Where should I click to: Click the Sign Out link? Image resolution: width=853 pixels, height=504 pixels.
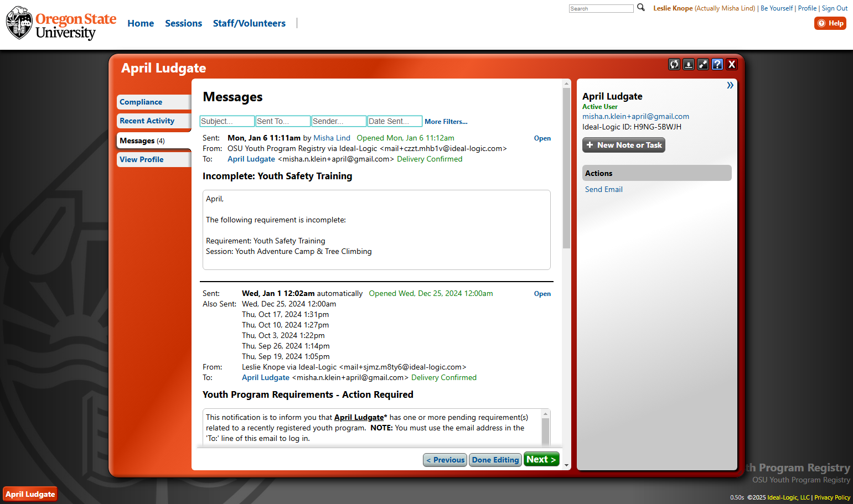point(835,8)
